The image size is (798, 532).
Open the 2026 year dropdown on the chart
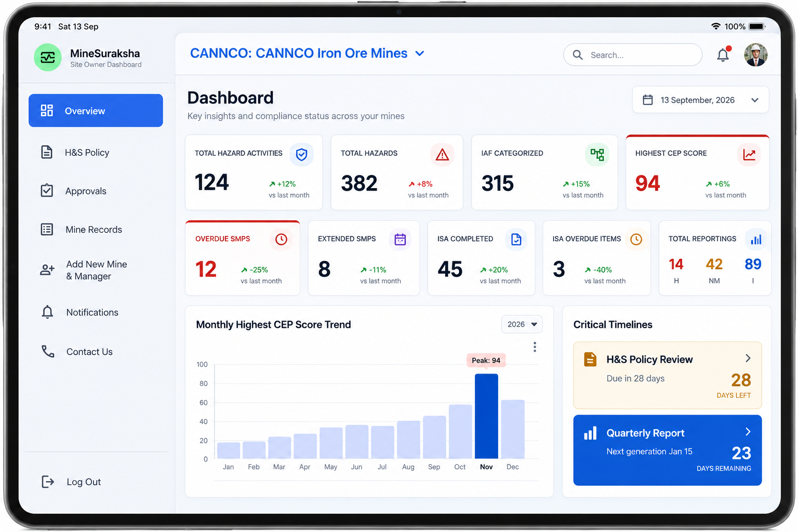[522, 324]
